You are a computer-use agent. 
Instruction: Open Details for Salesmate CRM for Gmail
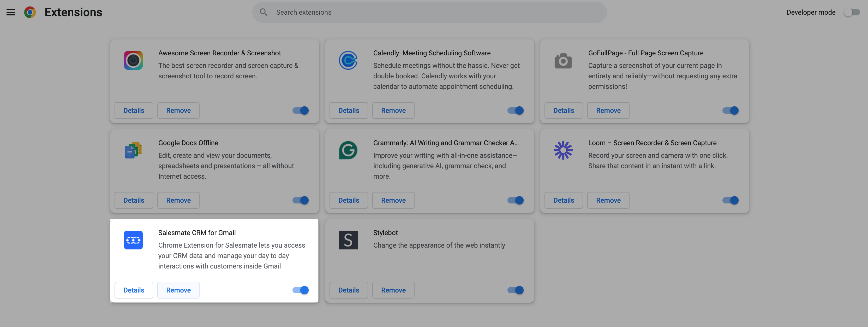point(133,290)
